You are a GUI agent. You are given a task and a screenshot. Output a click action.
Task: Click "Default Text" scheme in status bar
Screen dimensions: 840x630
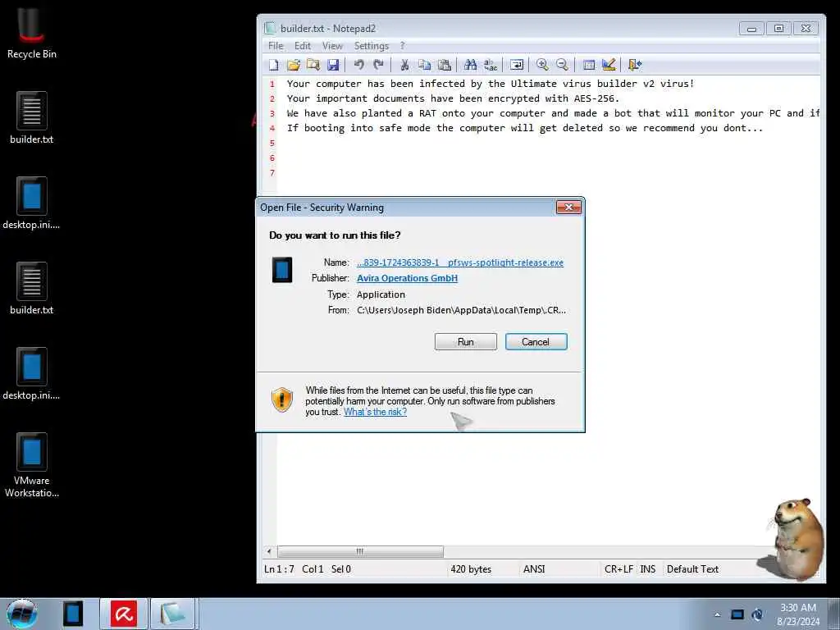click(x=692, y=569)
